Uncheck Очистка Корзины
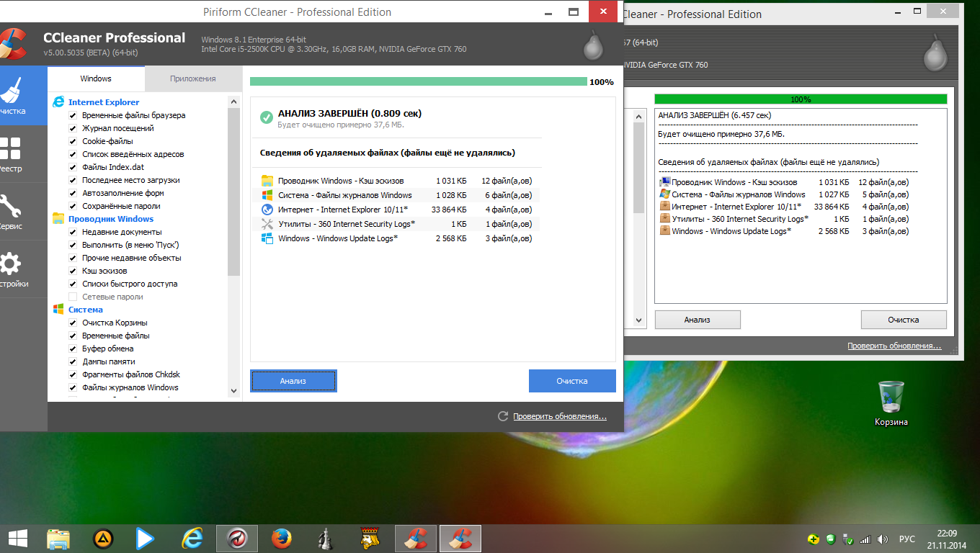Viewport: 980px width, 553px height. [x=73, y=323]
